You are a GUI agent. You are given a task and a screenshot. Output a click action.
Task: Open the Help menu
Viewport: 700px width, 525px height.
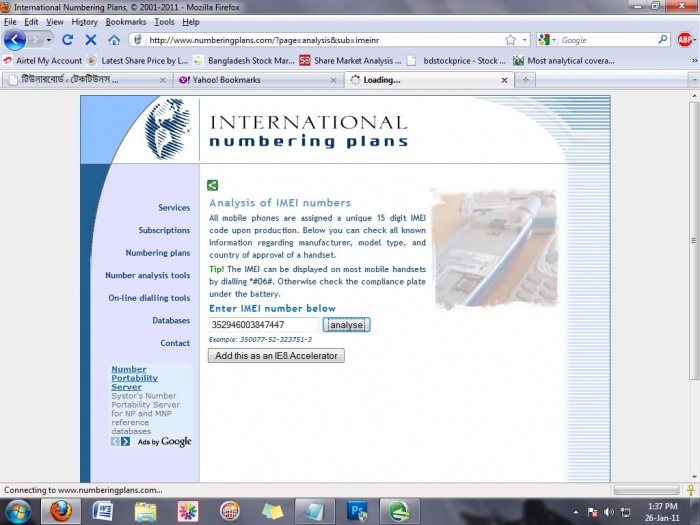pyautogui.click(x=191, y=22)
